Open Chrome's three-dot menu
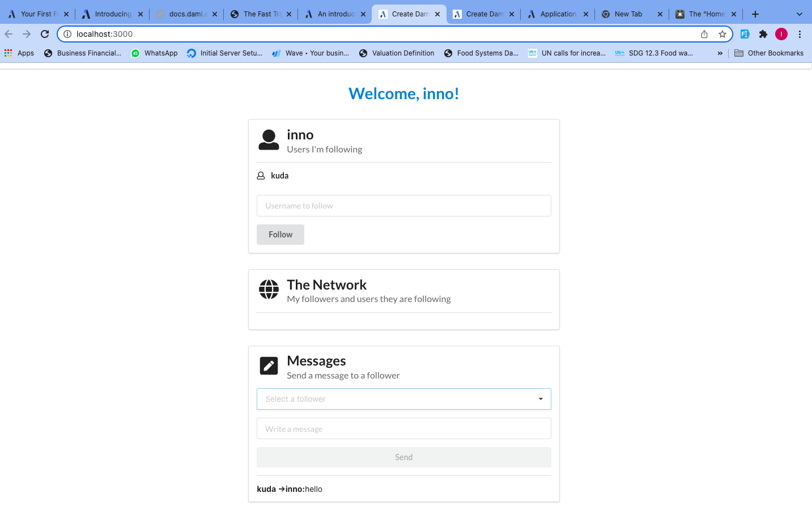The image size is (812, 510). (x=800, y=34)
